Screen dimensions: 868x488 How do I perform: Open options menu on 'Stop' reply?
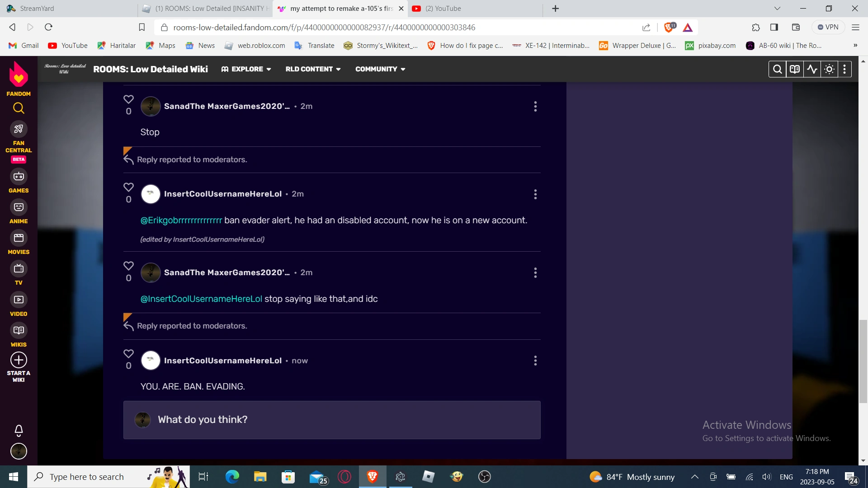click(x=535, y=106)
